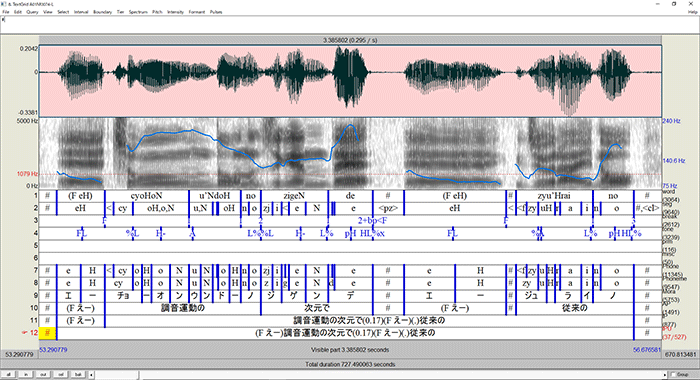Select word interval 'zigeN'
Image resolution: width=700 pixels, height=380 pixels.
click(294, 196)
